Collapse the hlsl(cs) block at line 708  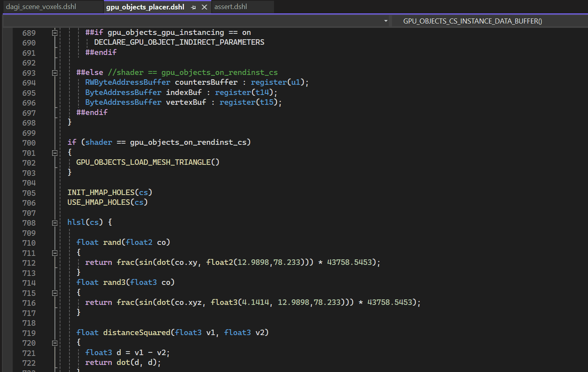tap(55, 222)
